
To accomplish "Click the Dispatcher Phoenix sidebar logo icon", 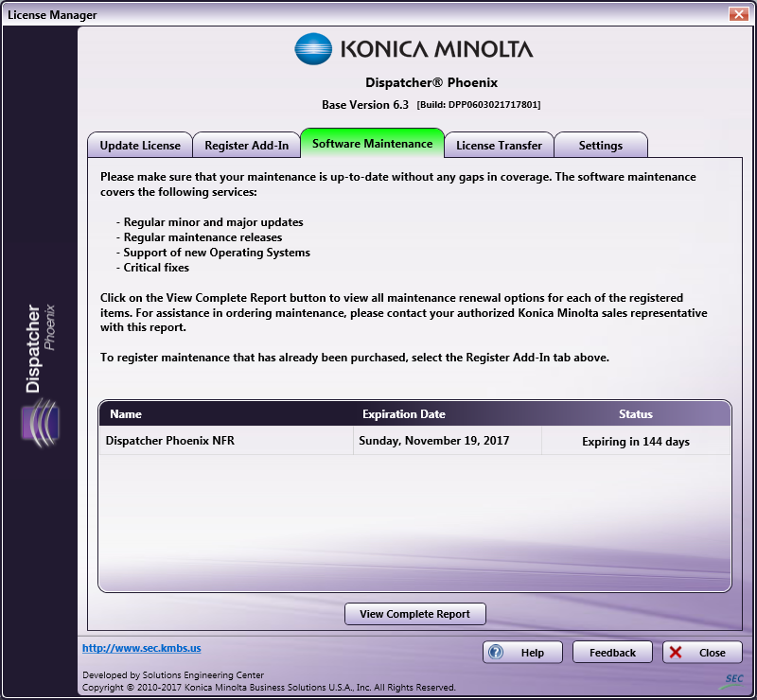I will point(41,423).
